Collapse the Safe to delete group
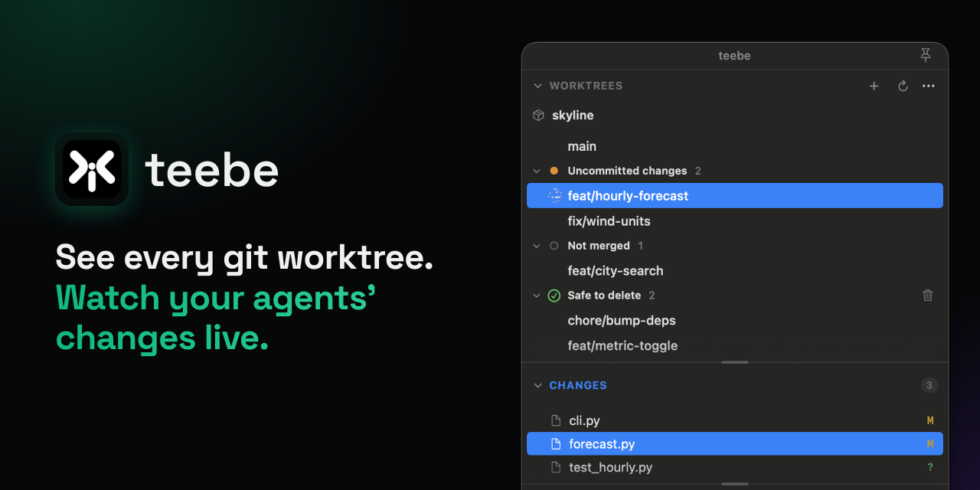980x490 pixels. tap(537, 296)
